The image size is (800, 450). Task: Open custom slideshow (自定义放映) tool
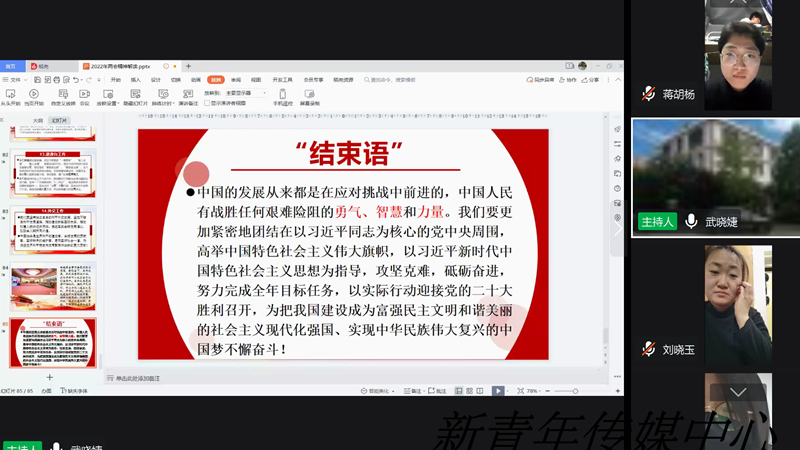coord(63,95)
